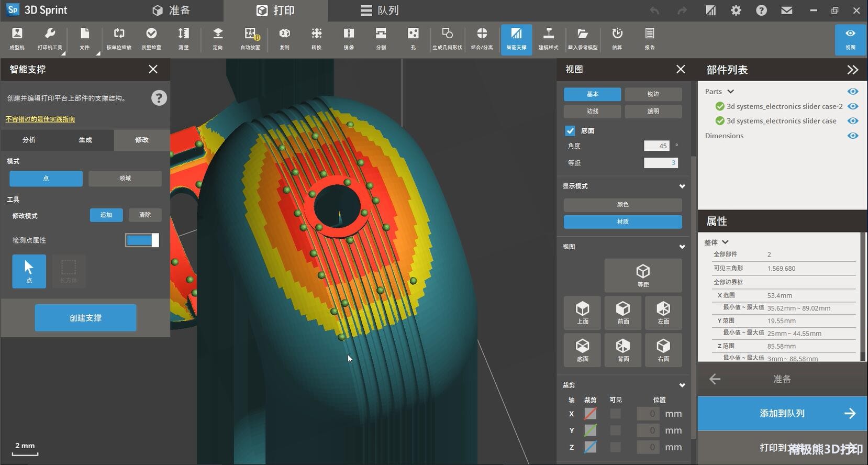The width and height of the screenshot is (868, 465).
Task: Uncheck the 底面 checkbox
Action: pos(570,131)
